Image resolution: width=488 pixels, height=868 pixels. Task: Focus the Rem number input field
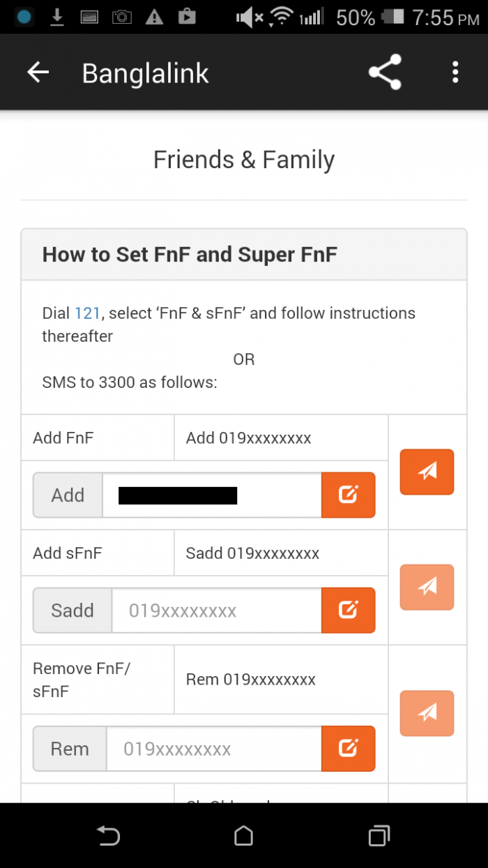coord(213,749)
